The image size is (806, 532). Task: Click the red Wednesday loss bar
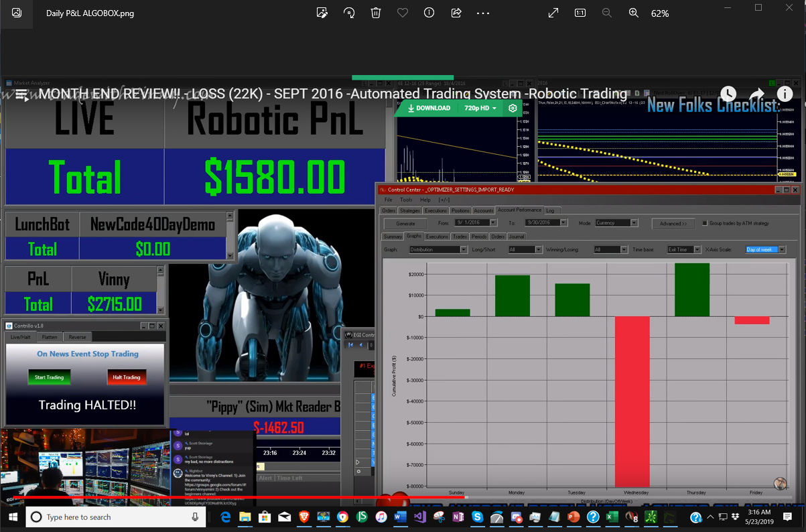(x=632, y=402)
